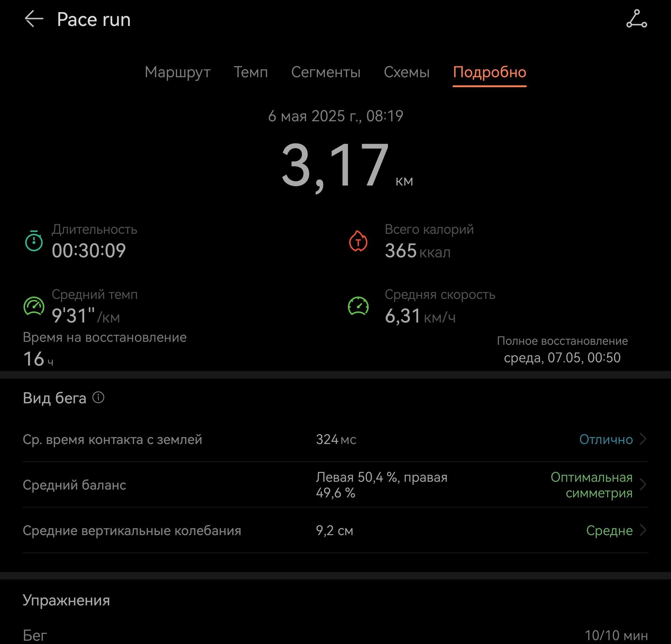This screenshot has height=644, width=671.
Task: Open the Отлично rating link
Action: coord(606,439)
